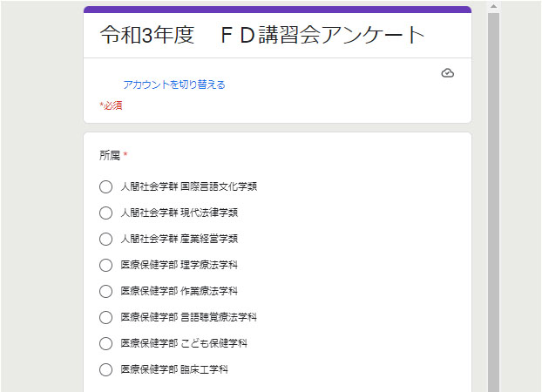Click the 所属 question label
The height and width of the screenshot is (392, 542).
point(110,155)
